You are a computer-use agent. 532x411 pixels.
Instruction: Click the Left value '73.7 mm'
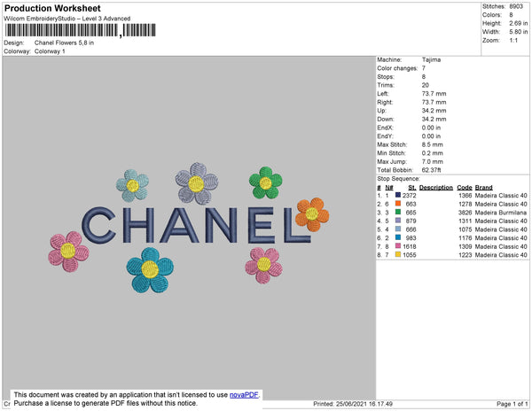[x=434, y=94]
